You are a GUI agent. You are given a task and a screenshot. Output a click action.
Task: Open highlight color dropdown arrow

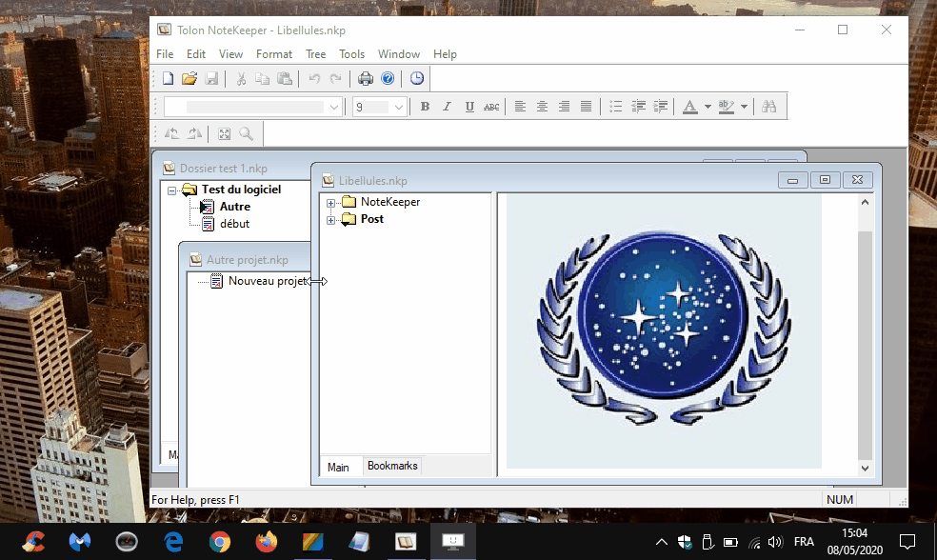[744, 107]
